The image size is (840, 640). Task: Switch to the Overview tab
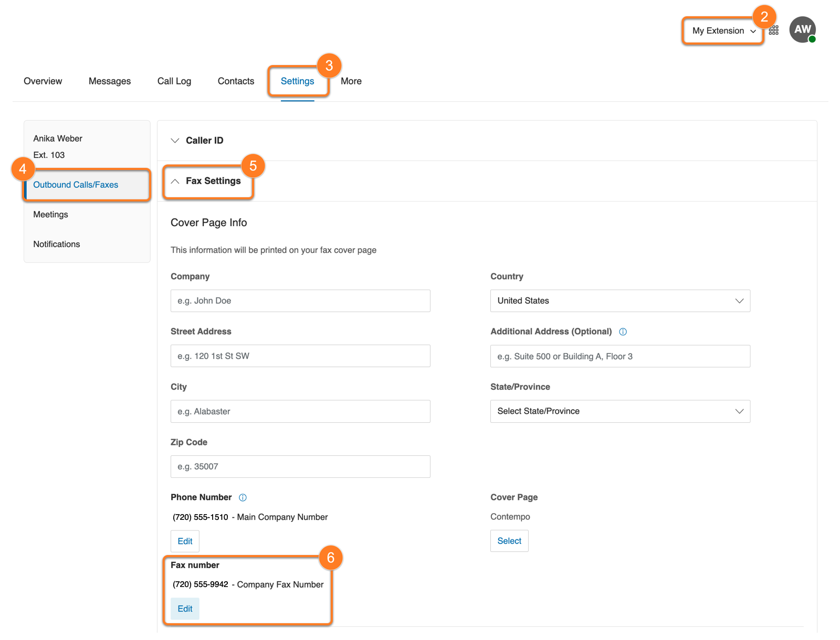click(43, 81)
